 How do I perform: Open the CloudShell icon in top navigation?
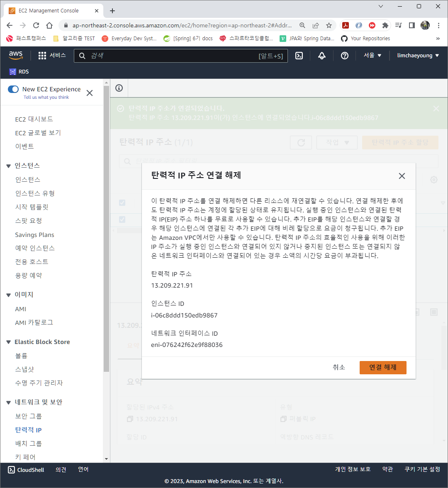[299, 56]
